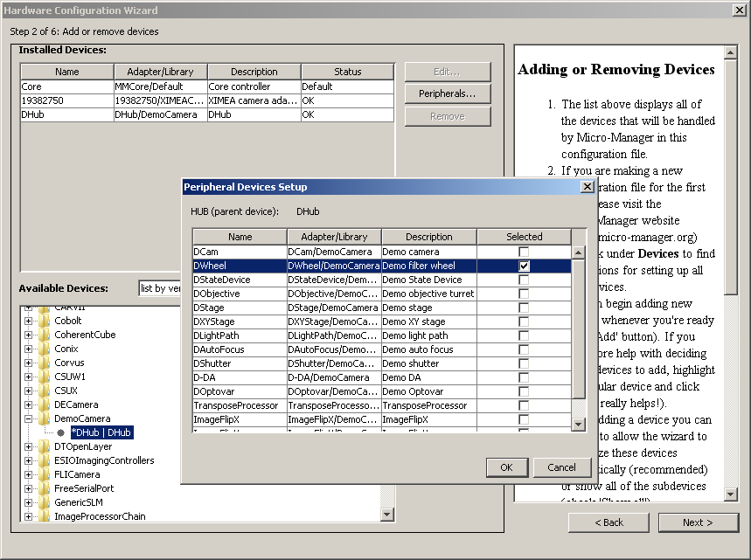Go to the Next > wizard step
Screen dimensions: 751x560
[698, 522]
